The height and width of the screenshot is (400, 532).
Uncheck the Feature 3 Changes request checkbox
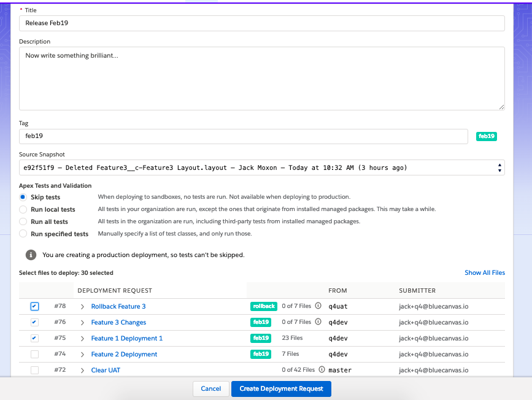click(x=34, y=322)
